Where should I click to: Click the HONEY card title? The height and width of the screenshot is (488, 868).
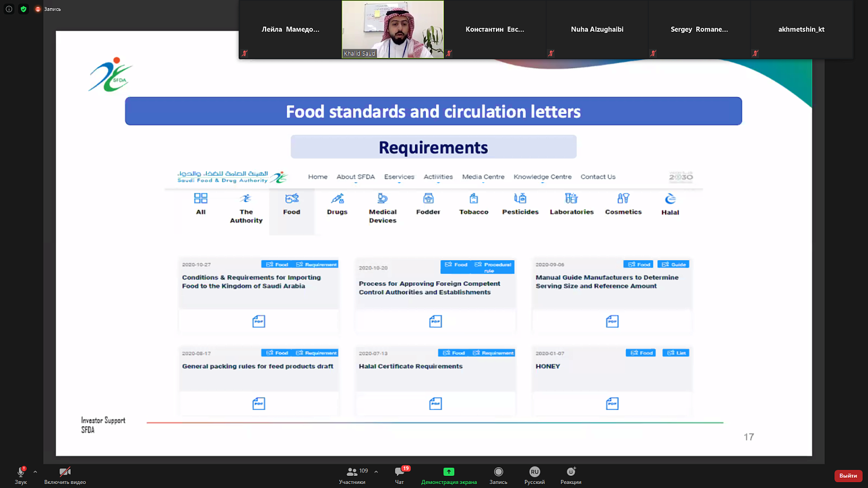point(548,366)
